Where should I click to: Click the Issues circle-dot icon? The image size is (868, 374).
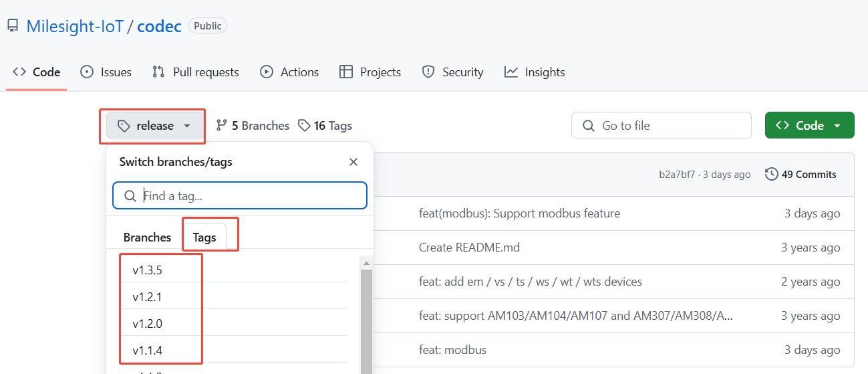87,72
